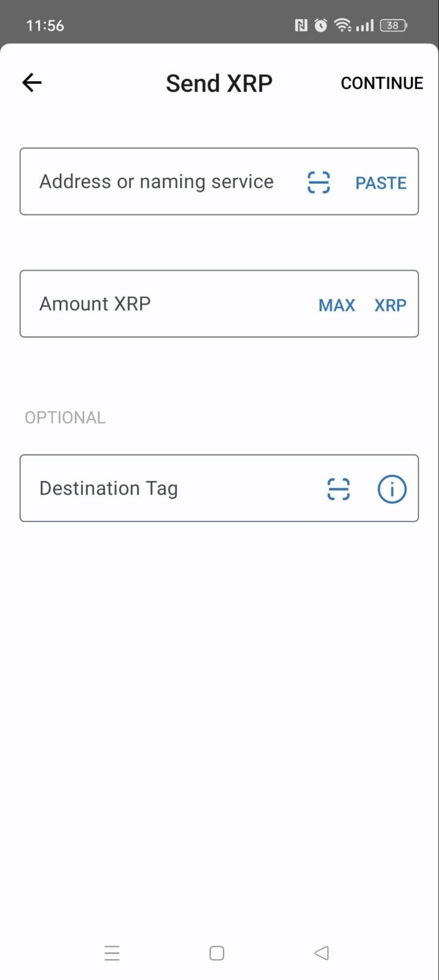Tap the NFC status bar icon
This screenshot has width=439, height=980.
tap(301, 25)
